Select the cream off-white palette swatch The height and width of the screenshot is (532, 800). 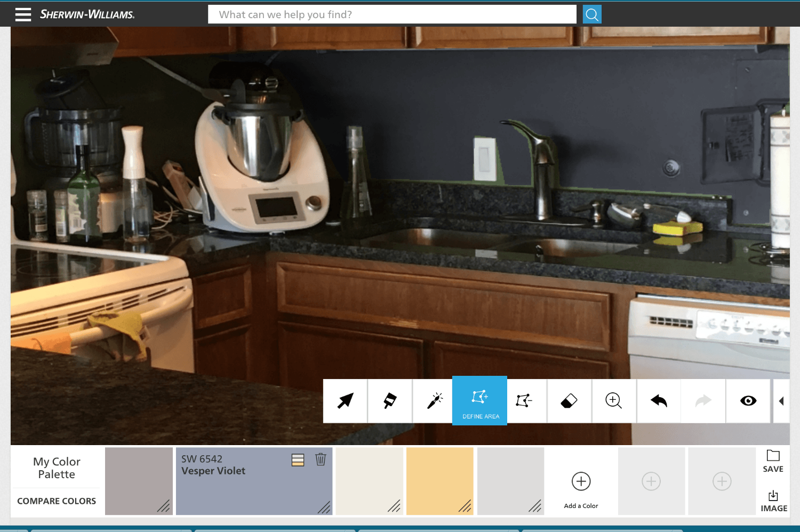point(369,481)
